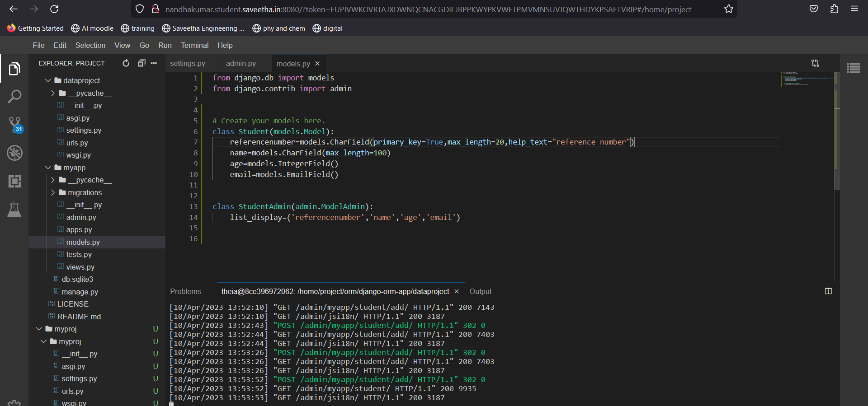Open LICENSE file in the Explorer

[x=72, y=304]
